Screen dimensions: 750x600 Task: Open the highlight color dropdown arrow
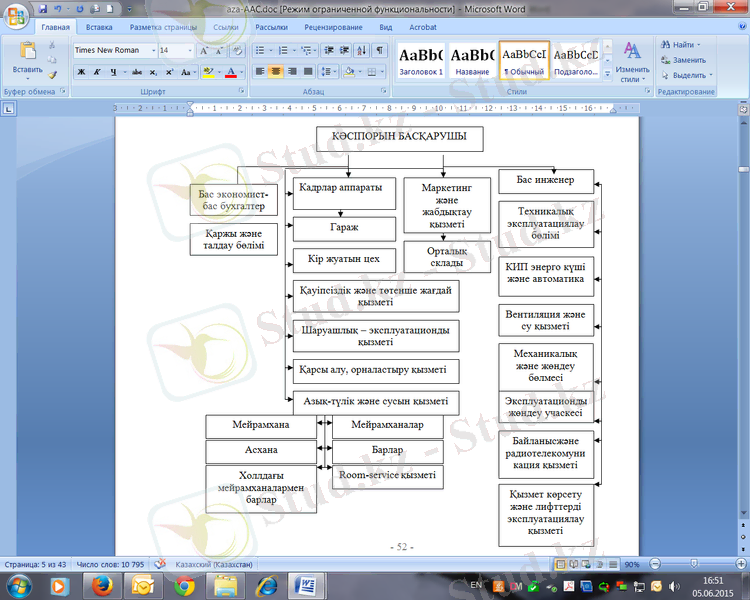point(219,72)
